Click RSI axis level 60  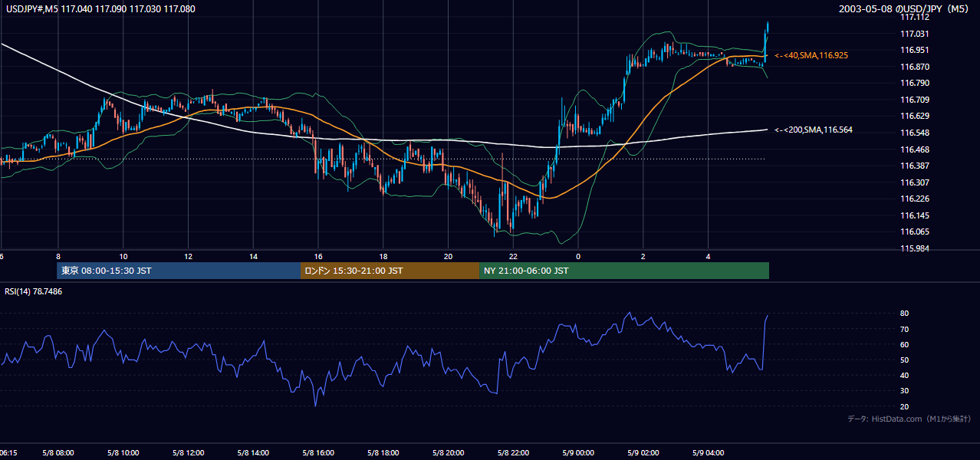(904, 344)
